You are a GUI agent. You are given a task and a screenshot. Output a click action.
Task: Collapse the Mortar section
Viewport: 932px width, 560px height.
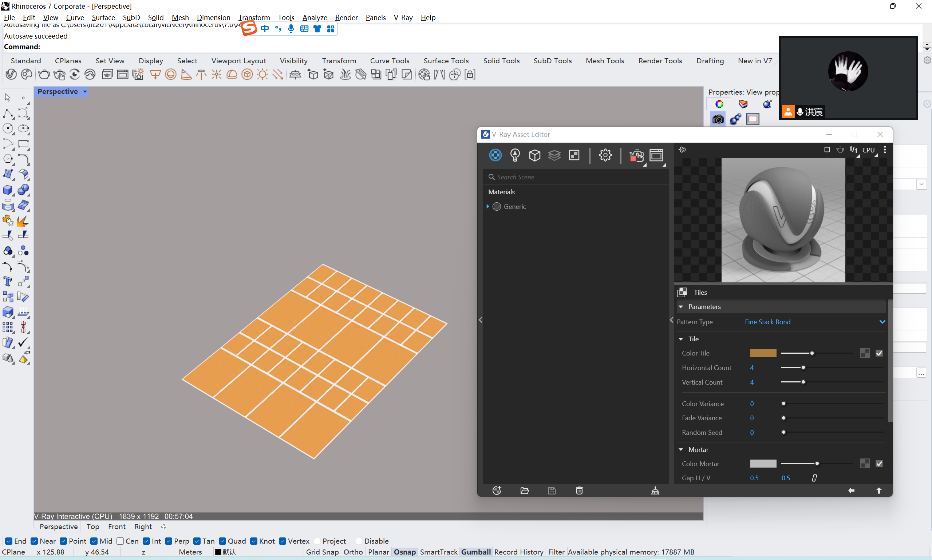[681, 449]
